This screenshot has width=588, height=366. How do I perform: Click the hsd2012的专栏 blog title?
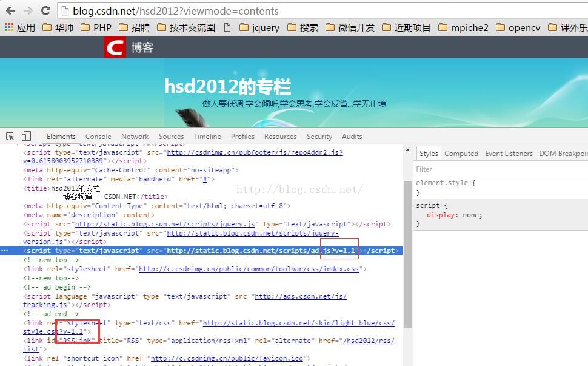click(x=227, y=86)
